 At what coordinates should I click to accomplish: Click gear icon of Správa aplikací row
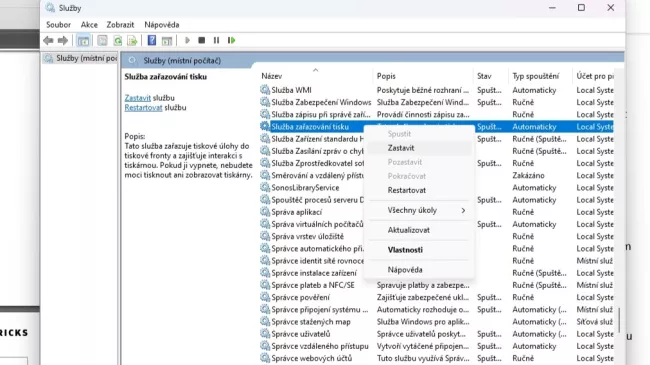(265, 212)
